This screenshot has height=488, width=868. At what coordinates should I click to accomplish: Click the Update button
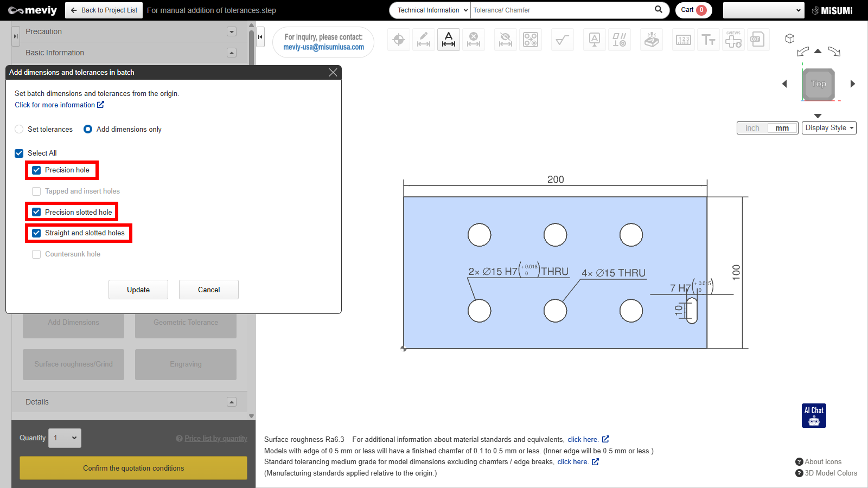pyautogui.click(x=138, y=290)
